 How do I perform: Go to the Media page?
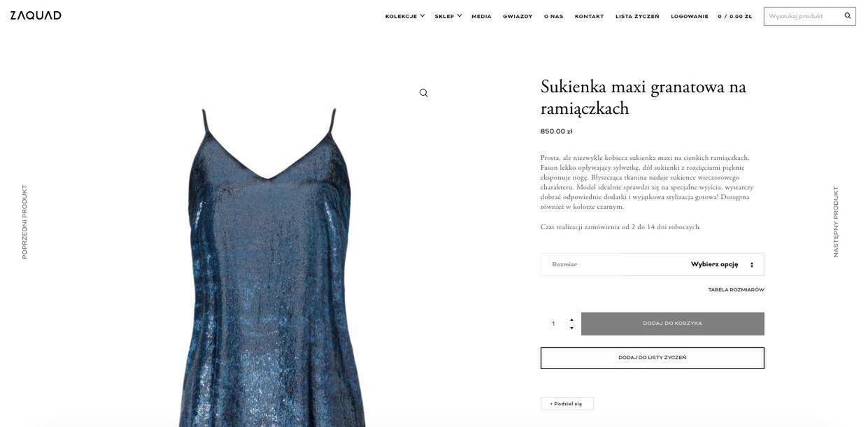[x=481, y=16]
